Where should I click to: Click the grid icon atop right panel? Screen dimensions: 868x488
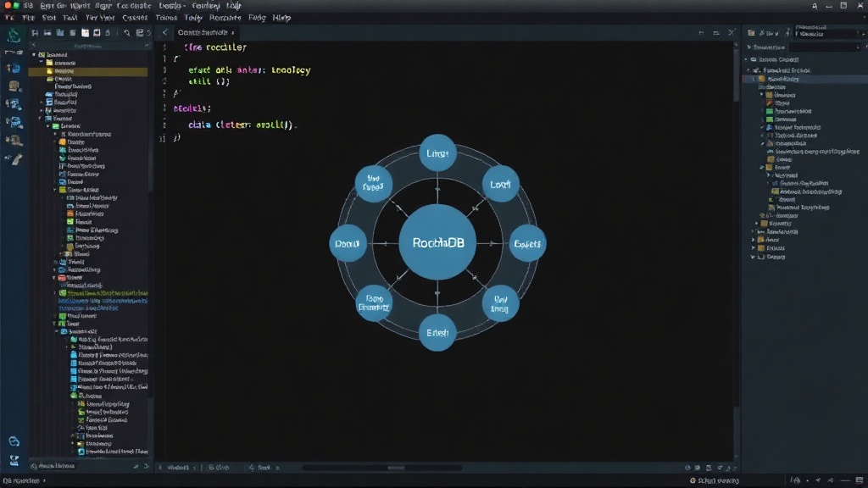(751, 33)
